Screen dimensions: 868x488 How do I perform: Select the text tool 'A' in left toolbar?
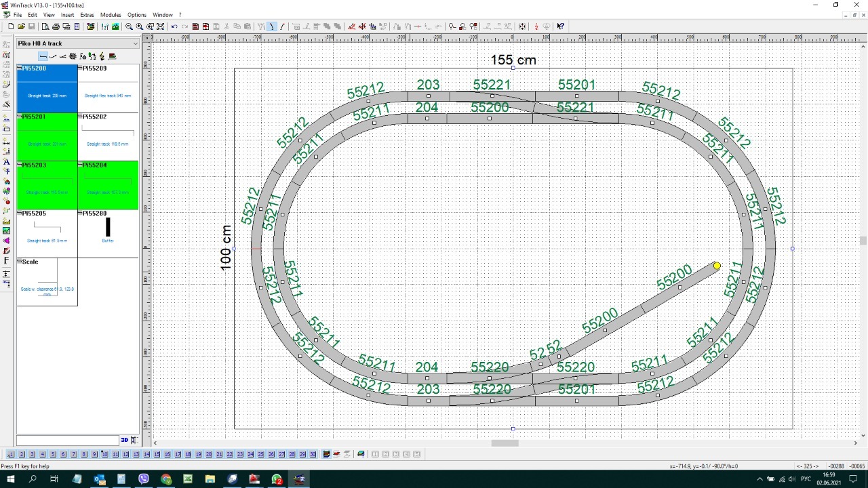click(x=7, y=163)
